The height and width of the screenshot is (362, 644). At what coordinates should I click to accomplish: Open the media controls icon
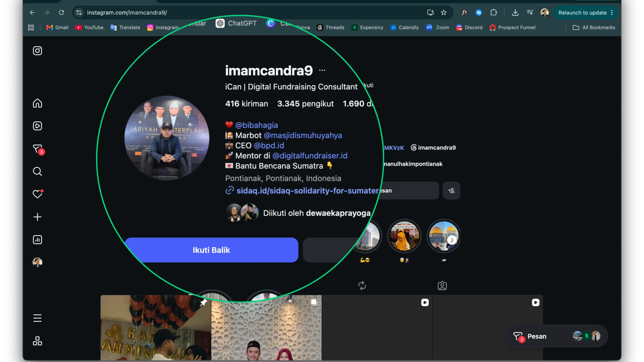[x=530, y=13]
